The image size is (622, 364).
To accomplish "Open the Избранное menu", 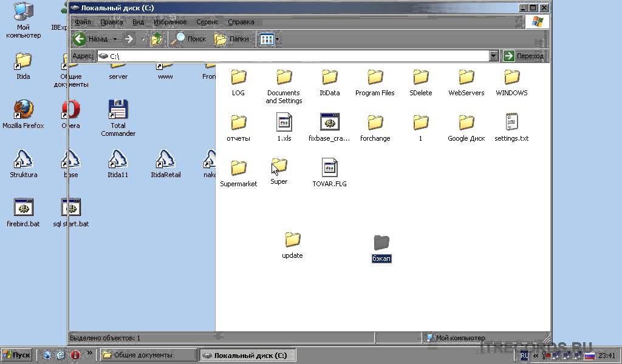I will point(170,22).
